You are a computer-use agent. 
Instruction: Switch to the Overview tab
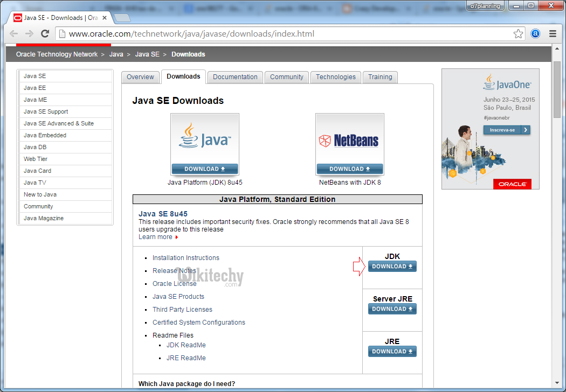(140, 77)
